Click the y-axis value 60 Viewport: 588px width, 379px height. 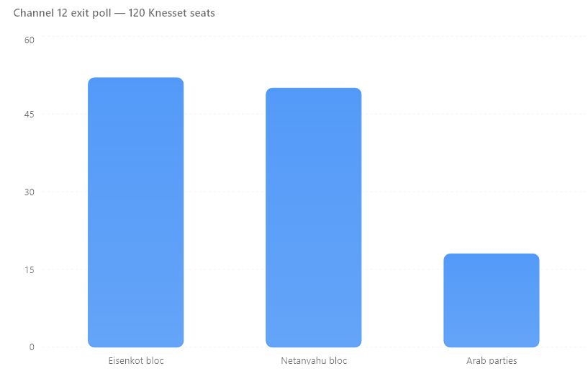click(x=30, y=40)
